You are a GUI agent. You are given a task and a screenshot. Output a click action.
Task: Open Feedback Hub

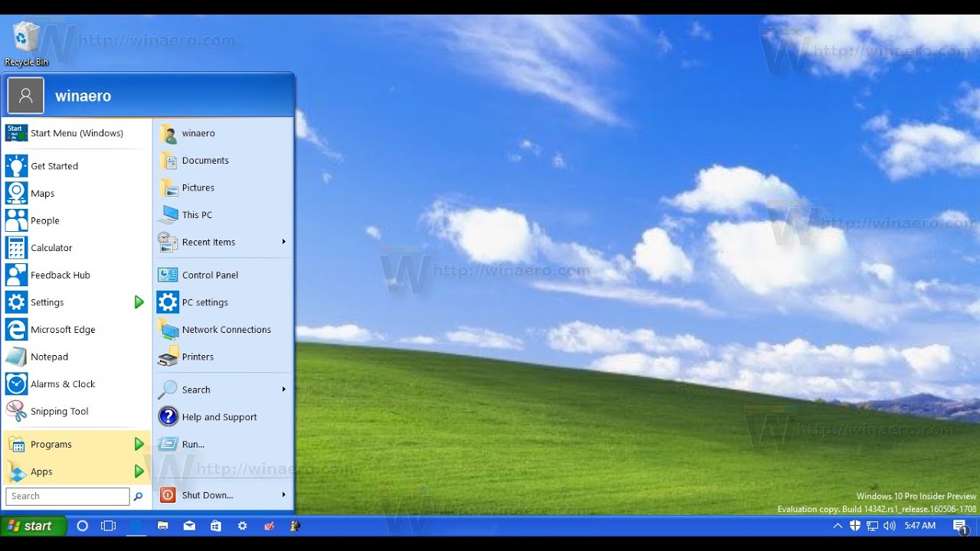click(77, 275)
